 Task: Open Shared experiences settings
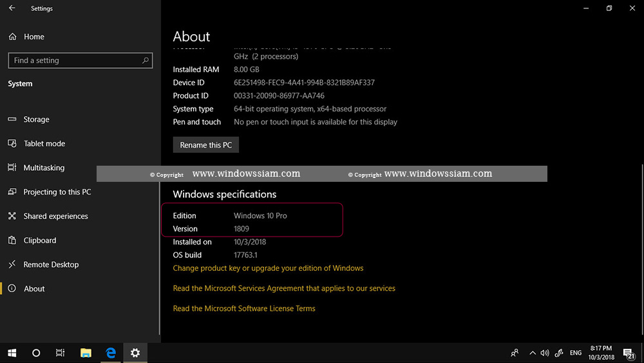[x=55, y=216]
